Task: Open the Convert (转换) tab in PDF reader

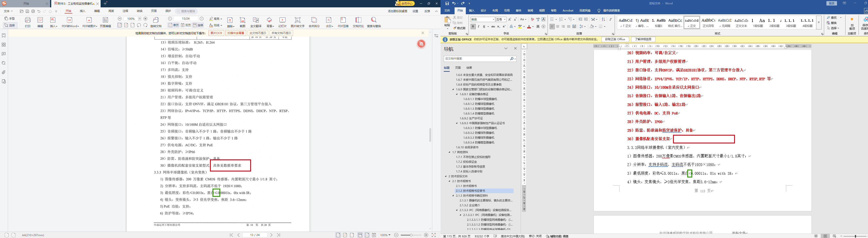Action: pyautogui.click(x=139, y=11)
